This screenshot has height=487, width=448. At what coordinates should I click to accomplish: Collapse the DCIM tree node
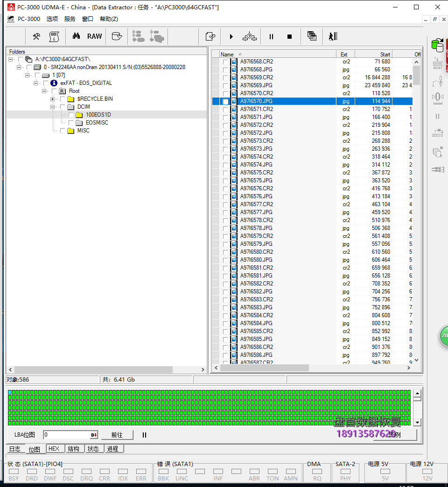pos(53,107)
